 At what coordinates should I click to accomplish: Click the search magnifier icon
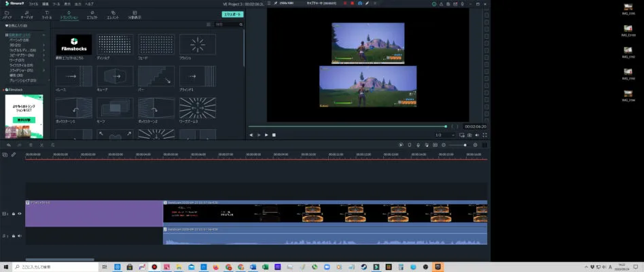[x=241, y=24]
